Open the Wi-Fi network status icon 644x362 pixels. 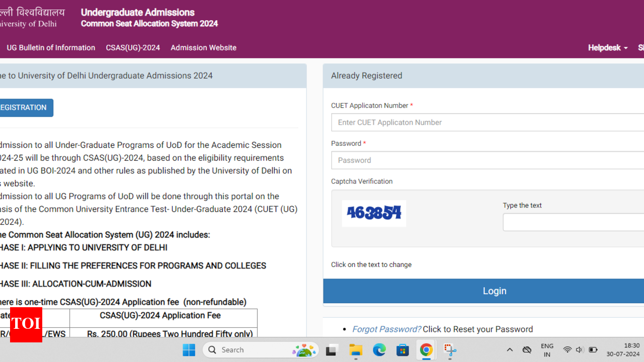click(x=568, y=350)
